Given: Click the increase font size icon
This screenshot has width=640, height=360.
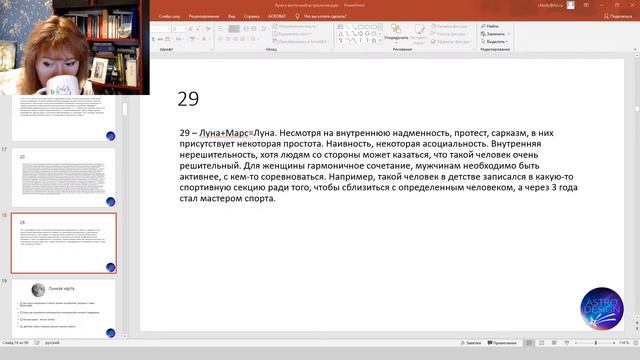Looking at the screenshot, I should pos(190,29).
